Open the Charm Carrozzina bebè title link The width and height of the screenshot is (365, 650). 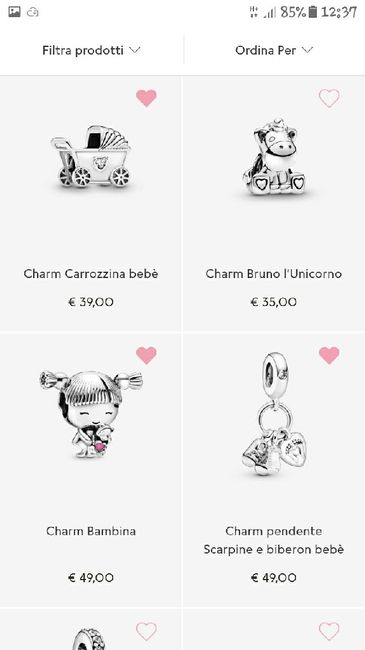point(91,274)
